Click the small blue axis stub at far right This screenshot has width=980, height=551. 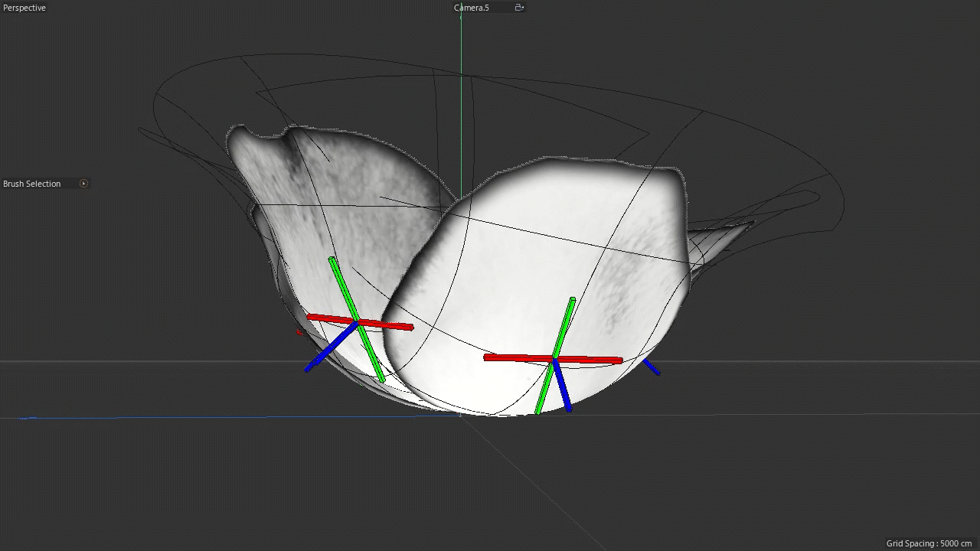click(651, 367)
